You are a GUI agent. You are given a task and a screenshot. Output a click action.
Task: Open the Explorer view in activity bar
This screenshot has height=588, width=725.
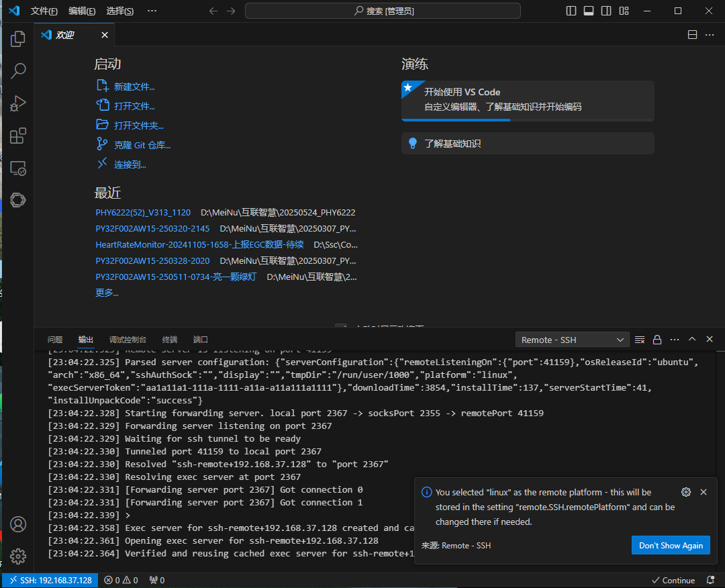[17, 38]
